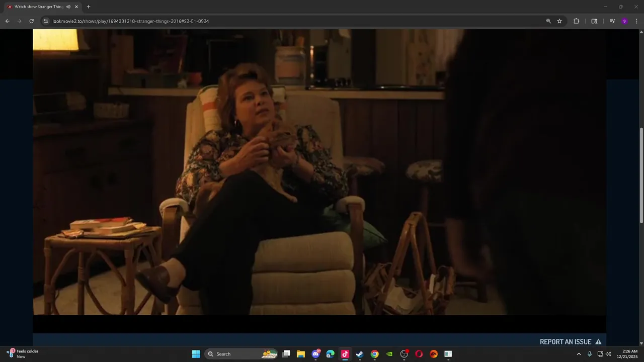Minimize the Chrome window
The width and height of the screenshot is (644, 362).
(605, 7)
